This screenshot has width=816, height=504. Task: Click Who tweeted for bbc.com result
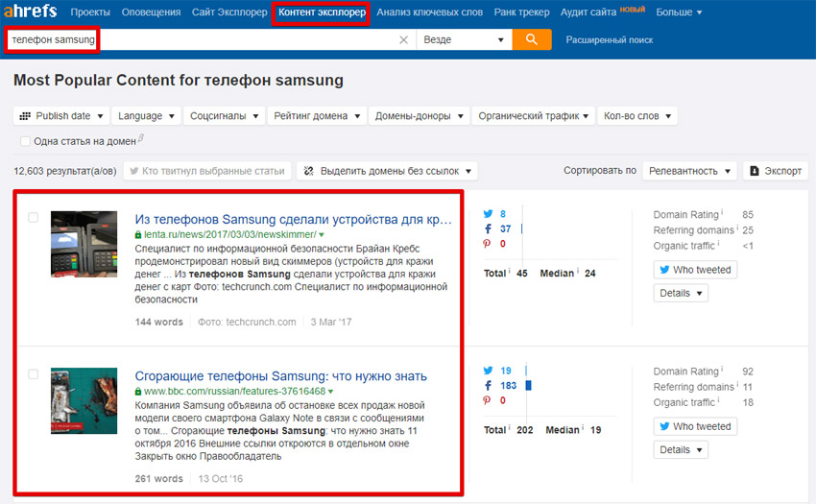(x=695, y=426)
